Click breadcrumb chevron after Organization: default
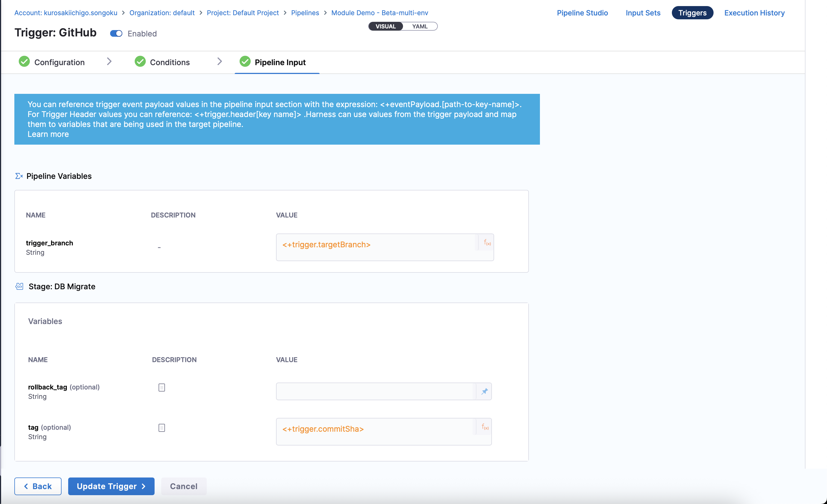The width and height of the screenshot is (827, 504). coord(201,13)
